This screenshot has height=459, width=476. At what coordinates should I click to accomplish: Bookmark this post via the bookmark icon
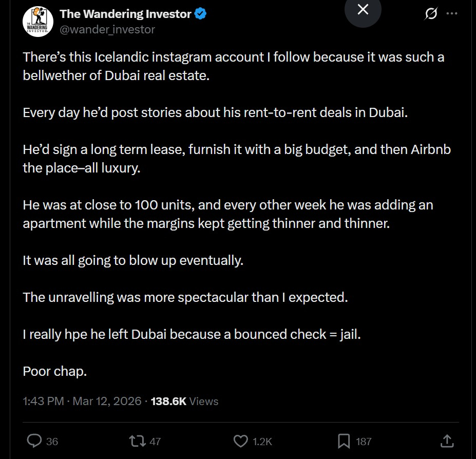(x=344, y=441)
